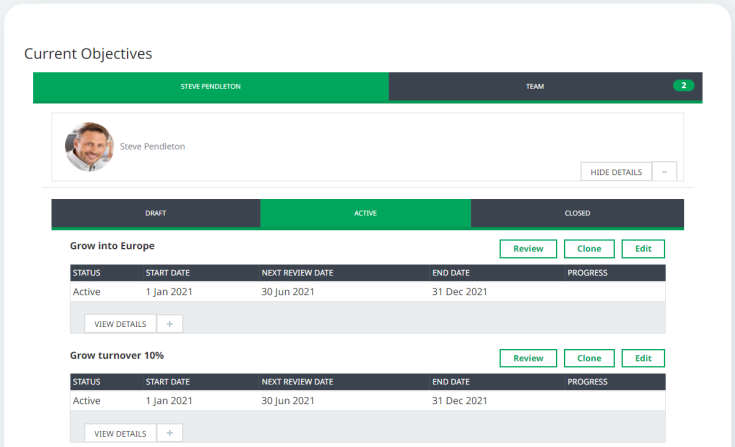735x447 pixels.
Task: Click the Team count badge showing 2
Action: point(683,86)
